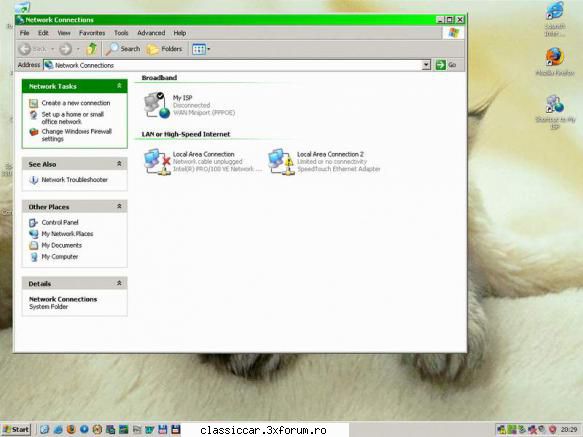The width and height of the screenshot is (583, 437).
Task: Open Change Windows Firewall settings link
Action: (77, 135)
